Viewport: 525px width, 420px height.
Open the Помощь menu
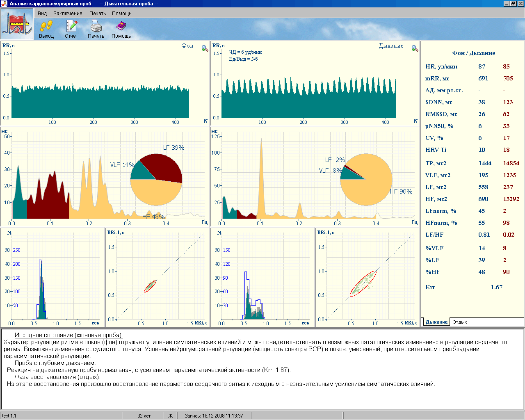coord(121,14)
